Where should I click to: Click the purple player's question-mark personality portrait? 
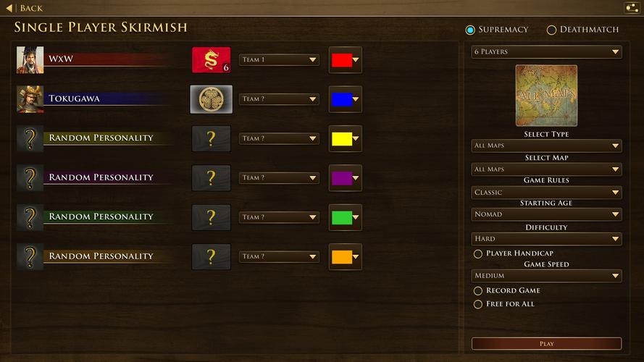click(x=30, y=178)
